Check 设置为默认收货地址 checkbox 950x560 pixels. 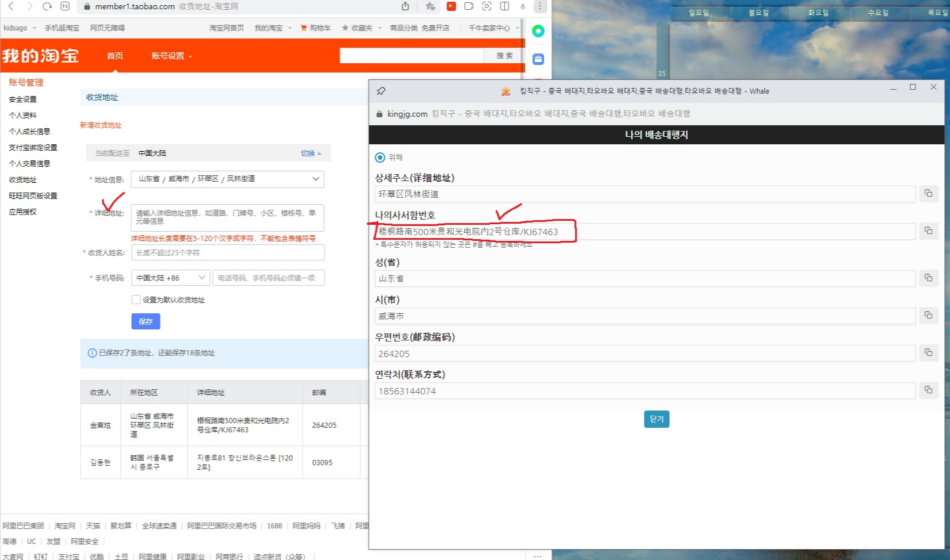[136, 300]
